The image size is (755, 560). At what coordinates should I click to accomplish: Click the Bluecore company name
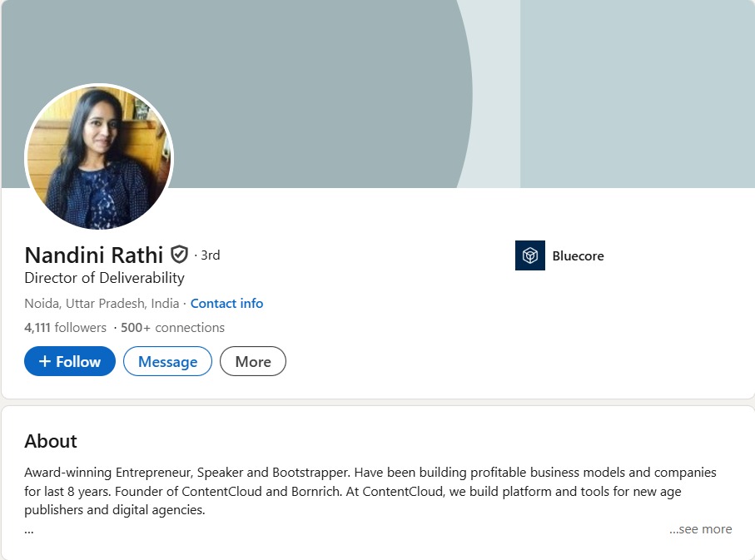578,256
